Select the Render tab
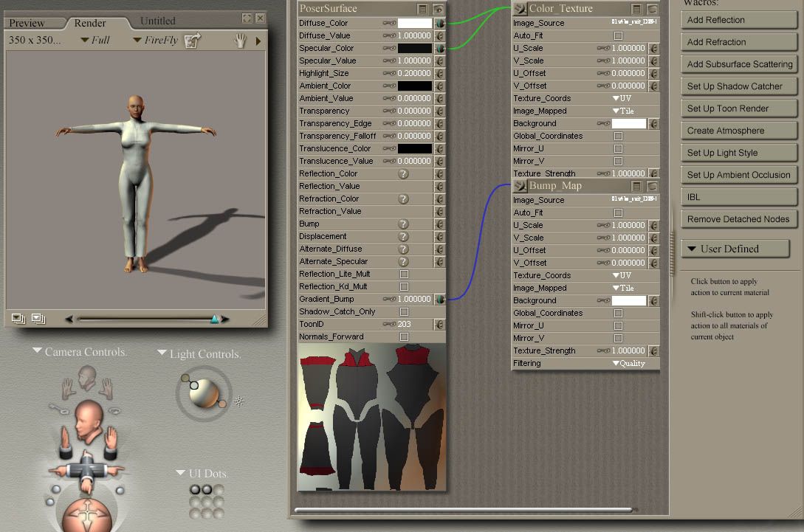 pyautogui.click(x=90, y=24)
